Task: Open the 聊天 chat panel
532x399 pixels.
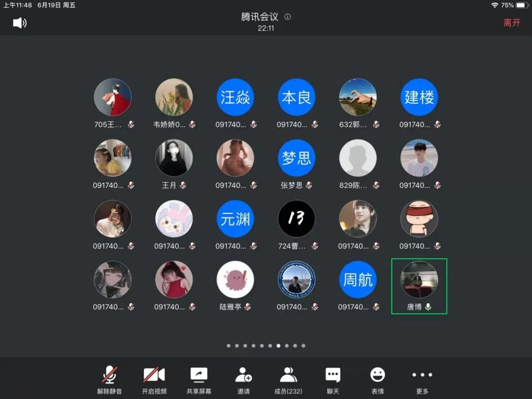Action: click(333, 380)
